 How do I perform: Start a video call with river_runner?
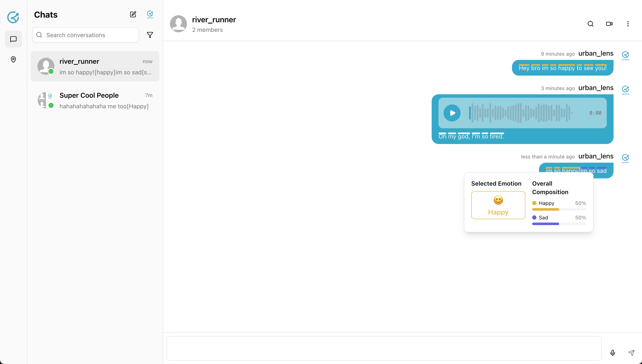609,24
